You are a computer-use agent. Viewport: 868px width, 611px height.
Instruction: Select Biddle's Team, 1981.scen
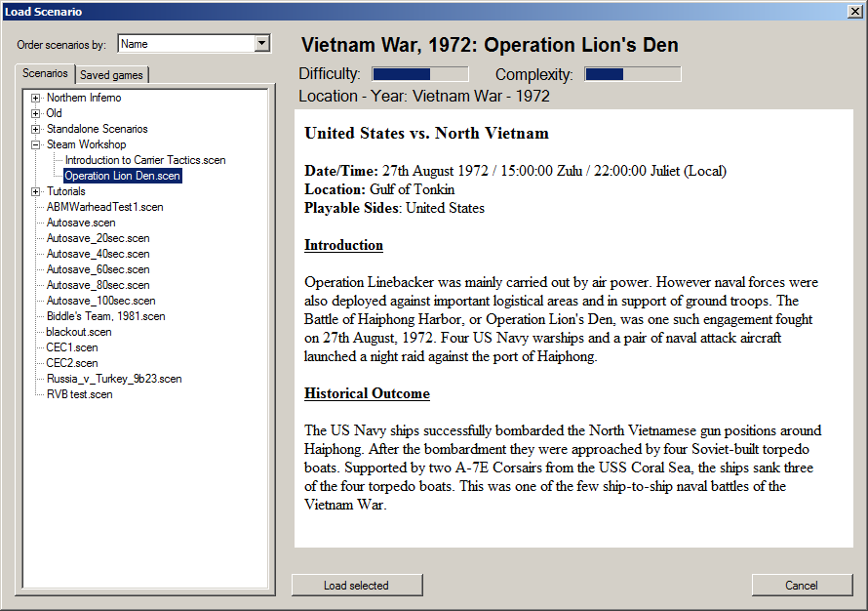point(105,316)
